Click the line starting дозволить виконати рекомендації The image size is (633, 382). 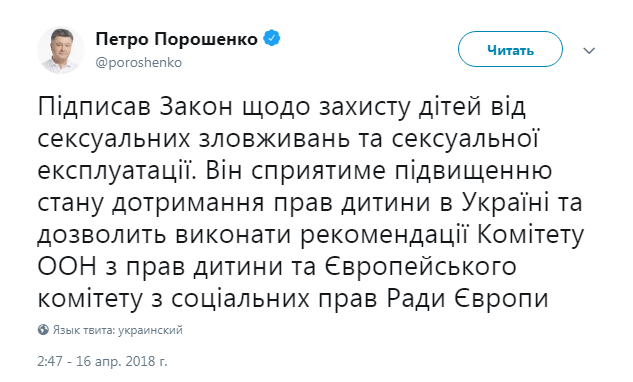(x=310, y=235)
